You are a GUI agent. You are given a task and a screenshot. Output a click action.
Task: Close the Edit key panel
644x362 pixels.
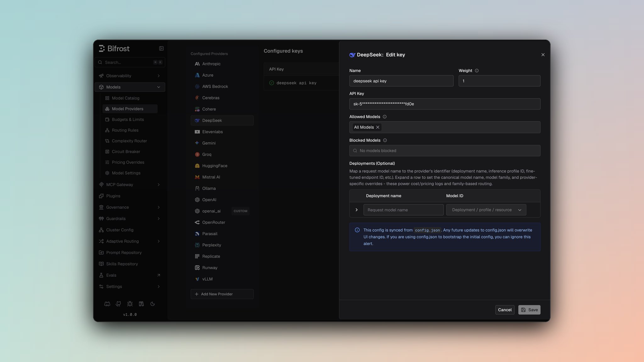pos(543,55)
